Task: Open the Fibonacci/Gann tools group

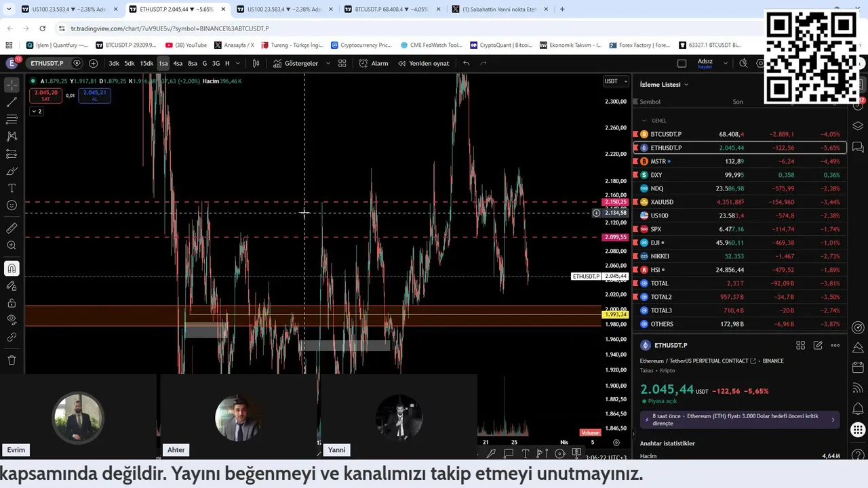Action: point(12,119)
